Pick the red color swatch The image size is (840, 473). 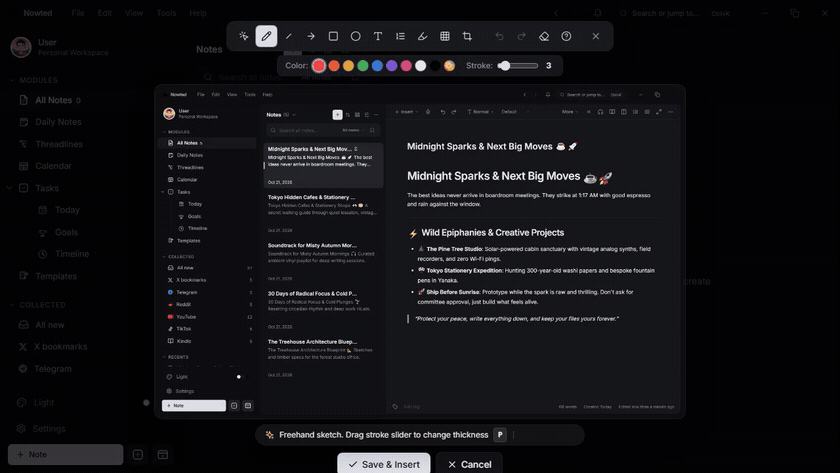(319, 65)
